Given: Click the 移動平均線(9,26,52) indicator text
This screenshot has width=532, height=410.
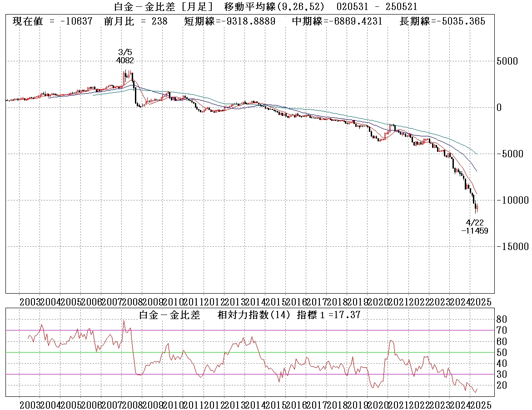Looking at the screenshot, I should click(278, 6).
